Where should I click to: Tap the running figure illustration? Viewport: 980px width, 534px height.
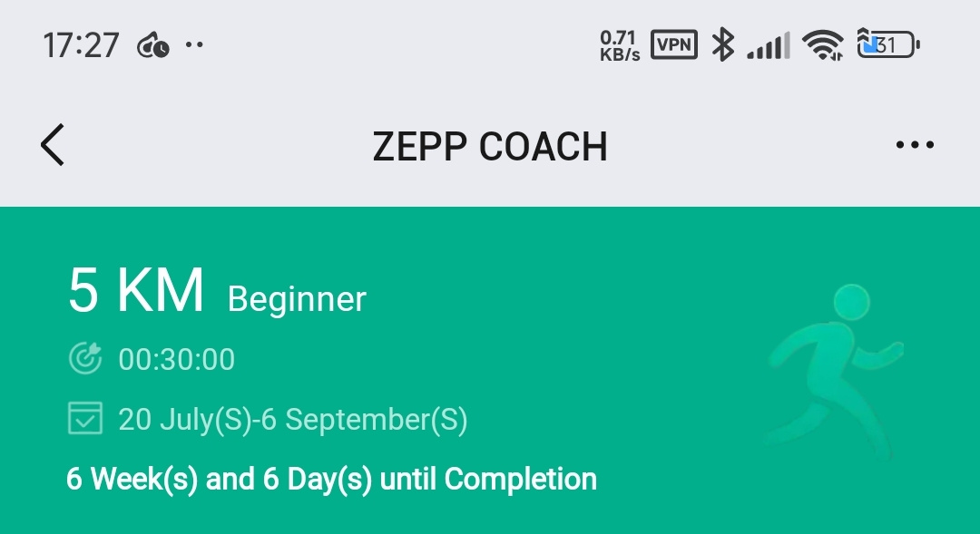click(833, 372)
